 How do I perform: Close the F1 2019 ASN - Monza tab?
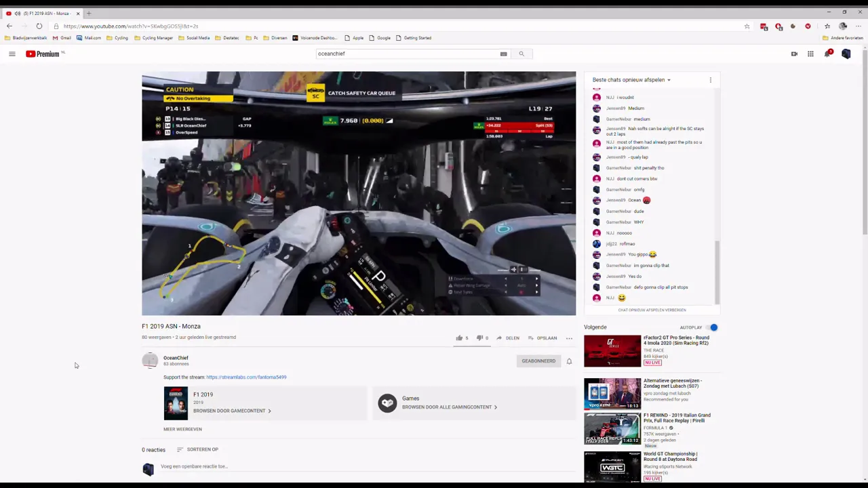click(78, 13)
